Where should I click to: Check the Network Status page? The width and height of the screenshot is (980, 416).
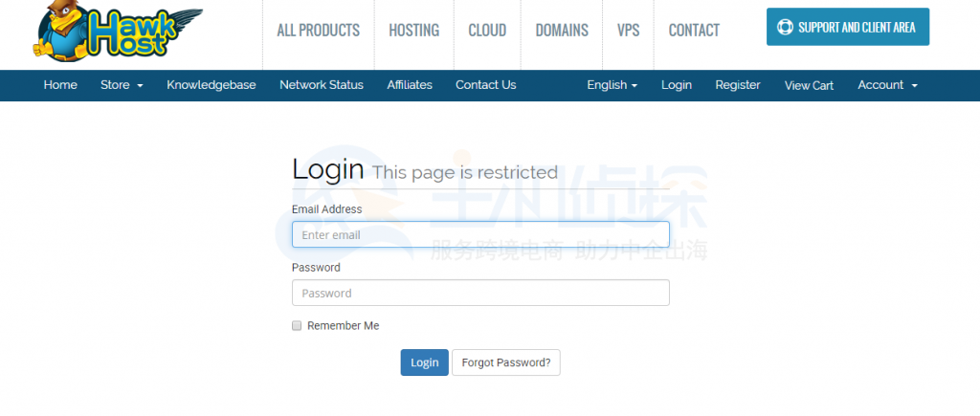pyautogui.click(x=322, y=85)
